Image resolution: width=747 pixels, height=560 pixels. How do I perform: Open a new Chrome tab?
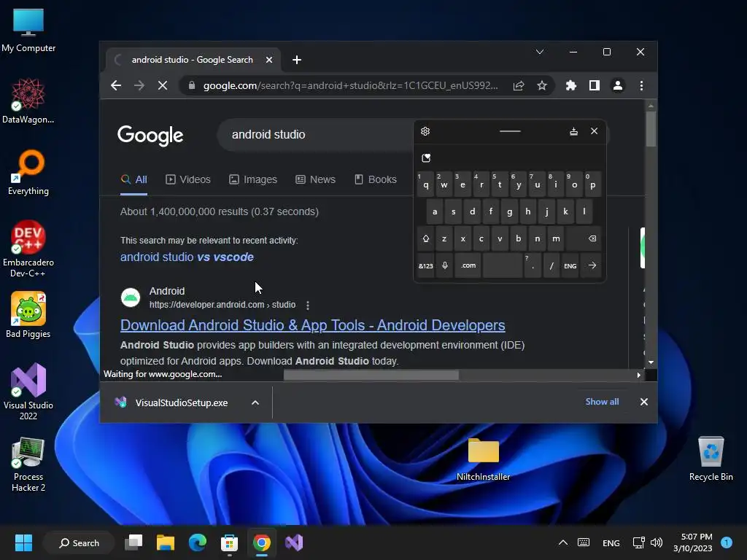point(297,60)
